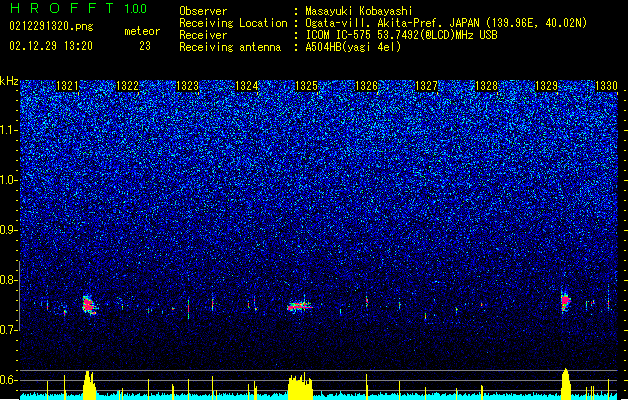Click the date stamp 02.12.29 13:20
Screen dimensions: 629x400
51,46
